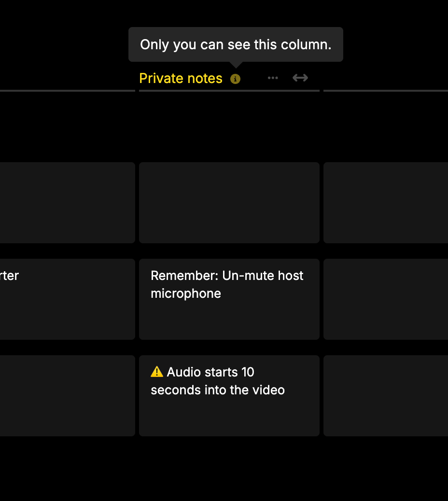Click empty cell right of Un-mute host microphone note
Viewport: 448px width, 501px height.
(x=386, y=299)
